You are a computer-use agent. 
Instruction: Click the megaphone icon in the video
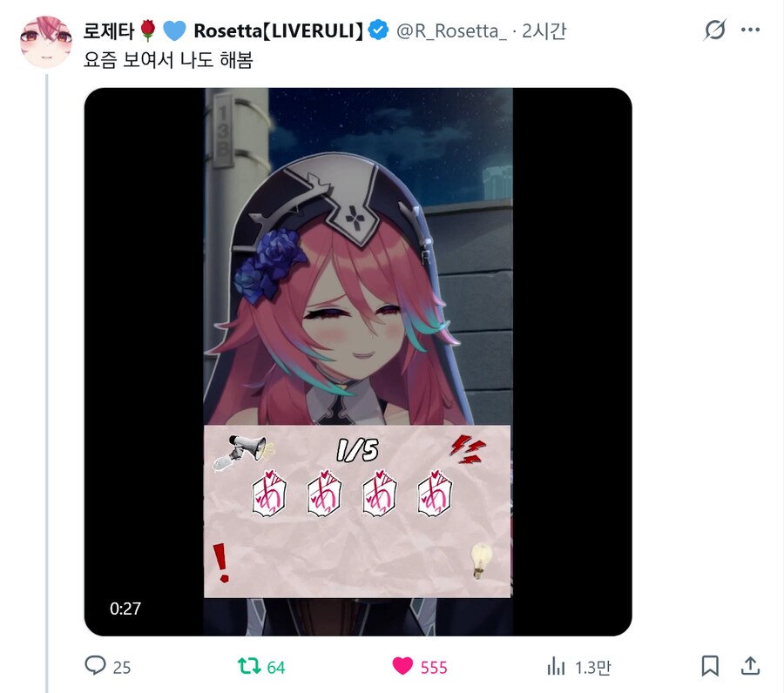click(x=244, y=452)
